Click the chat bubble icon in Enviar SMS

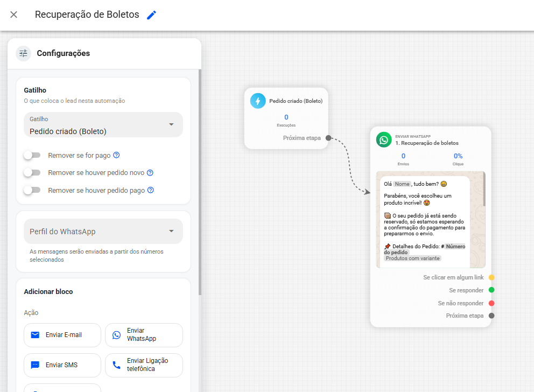point(35,365)
